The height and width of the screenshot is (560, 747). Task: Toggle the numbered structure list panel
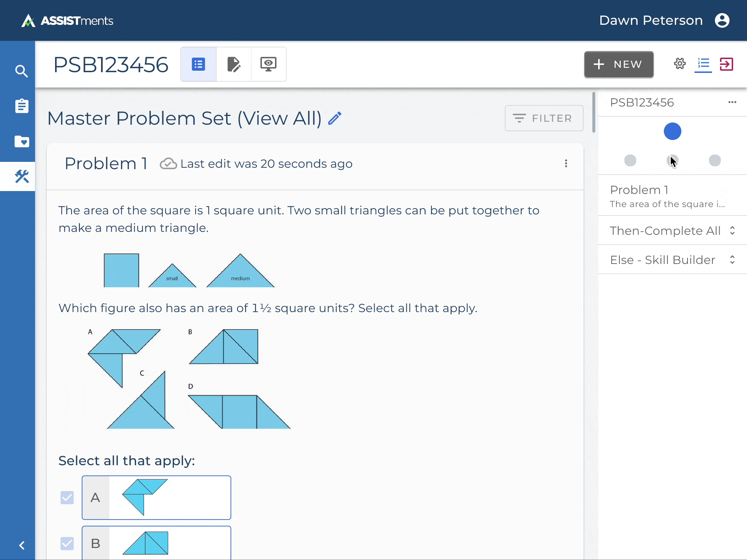703,64
